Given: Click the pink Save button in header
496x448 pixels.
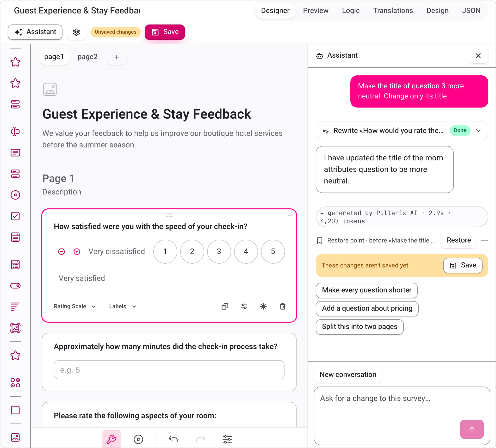Looking at the screenshot, I should click(x=165, y=32).
